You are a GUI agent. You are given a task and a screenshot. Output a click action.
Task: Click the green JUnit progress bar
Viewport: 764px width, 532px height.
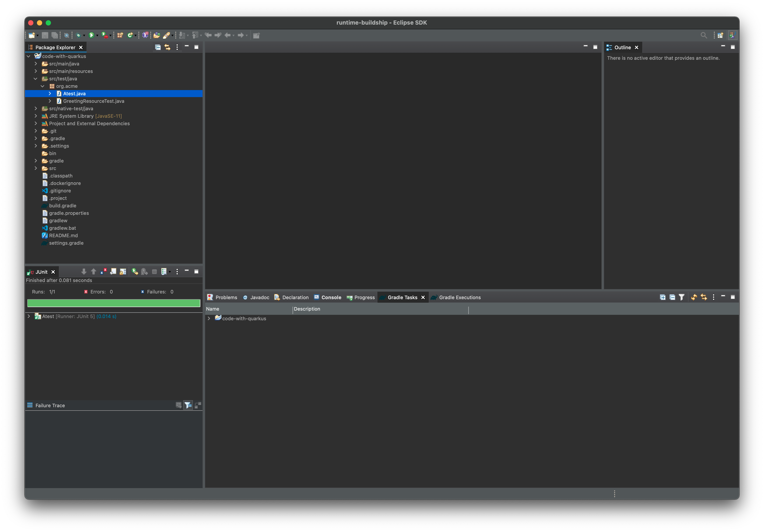114,303
